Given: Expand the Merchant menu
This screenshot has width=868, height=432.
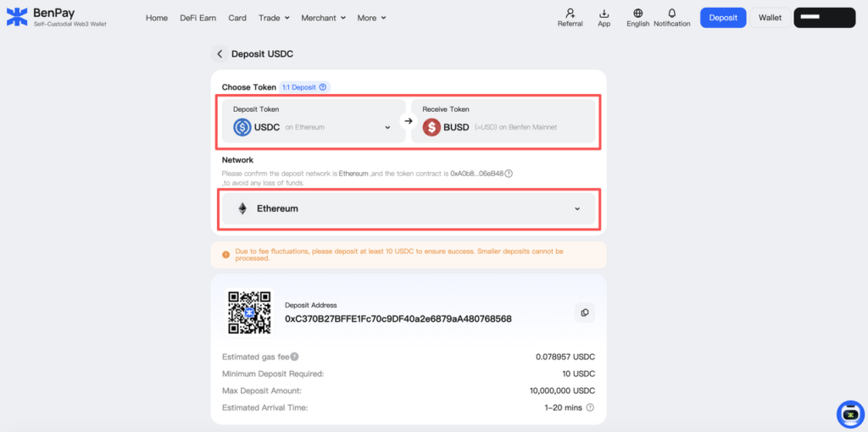Looking at the screenshot, I should [x=324, y=18].
